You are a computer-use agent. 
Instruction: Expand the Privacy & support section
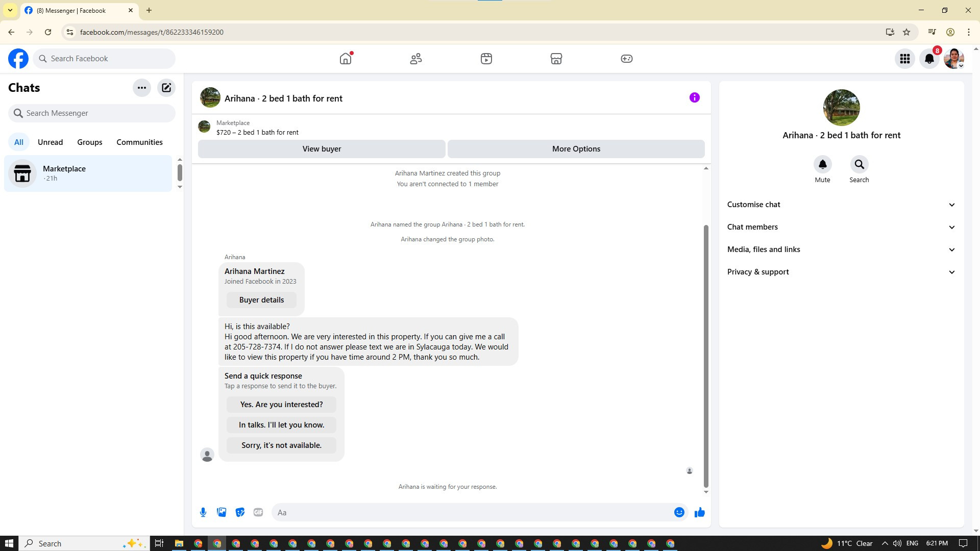[841, 272]
